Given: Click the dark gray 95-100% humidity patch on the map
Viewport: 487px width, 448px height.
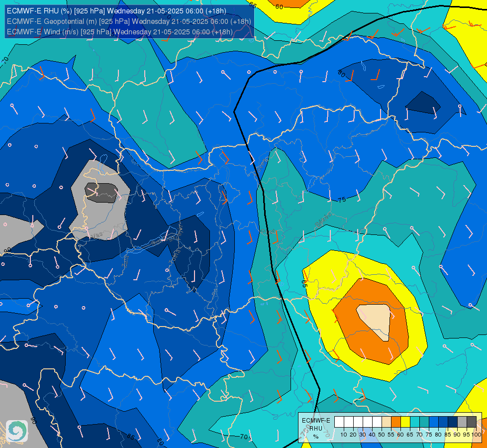Looking at the screenshot, I should [x=101, y=193].
